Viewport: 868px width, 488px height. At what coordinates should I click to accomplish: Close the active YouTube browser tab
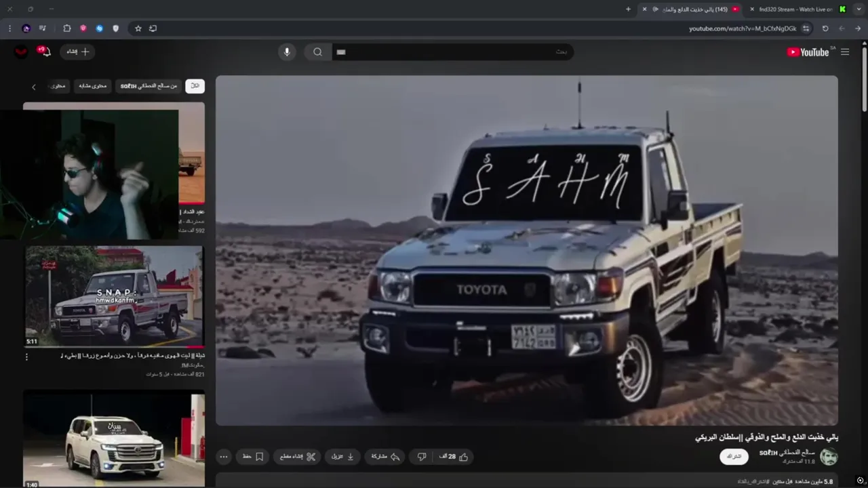645,9
